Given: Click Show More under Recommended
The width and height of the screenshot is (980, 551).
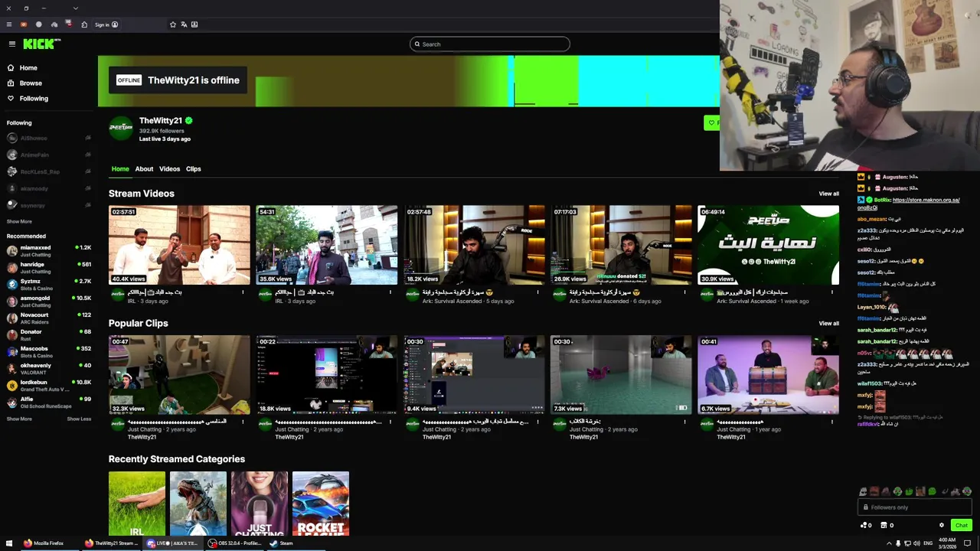Looking at the screenshot, I should [19, 419].
